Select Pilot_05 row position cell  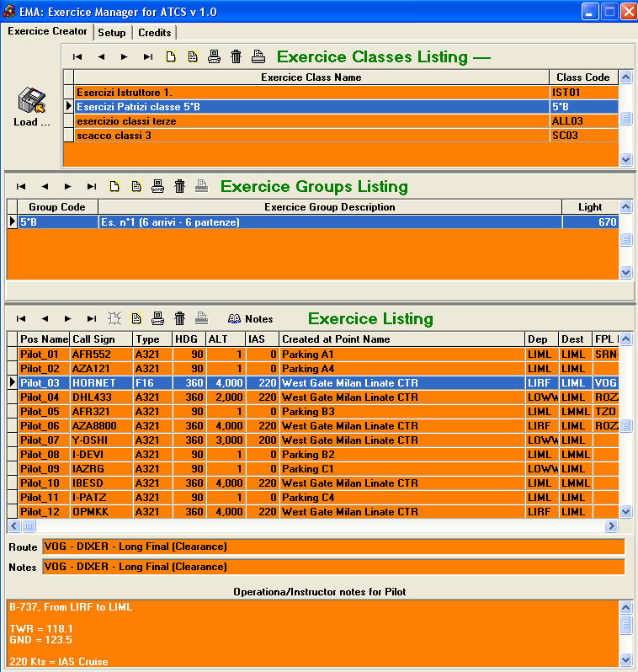pyautogui.click(x=44, y=412)
